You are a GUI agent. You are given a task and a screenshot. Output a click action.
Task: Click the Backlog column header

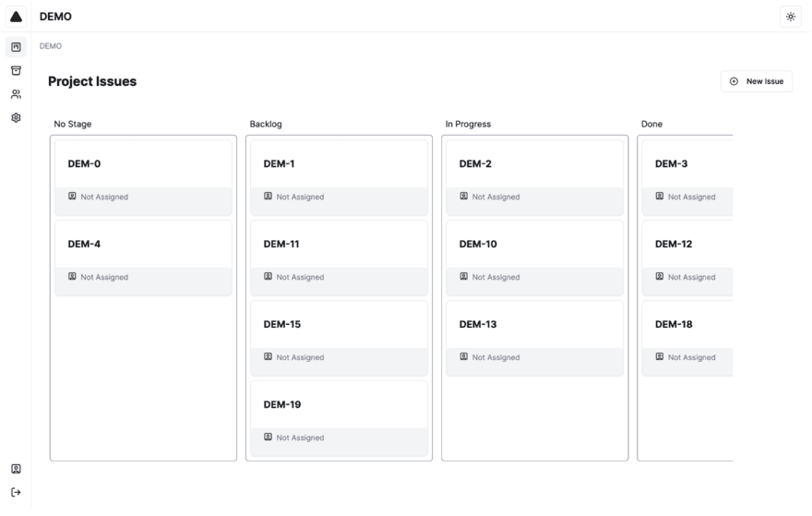pos(266,124)
